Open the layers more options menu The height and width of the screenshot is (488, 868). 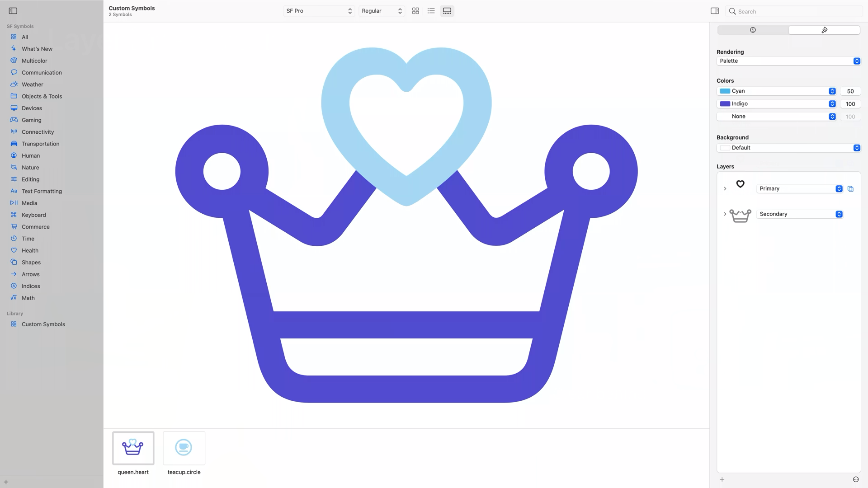(x=856, y=479)
